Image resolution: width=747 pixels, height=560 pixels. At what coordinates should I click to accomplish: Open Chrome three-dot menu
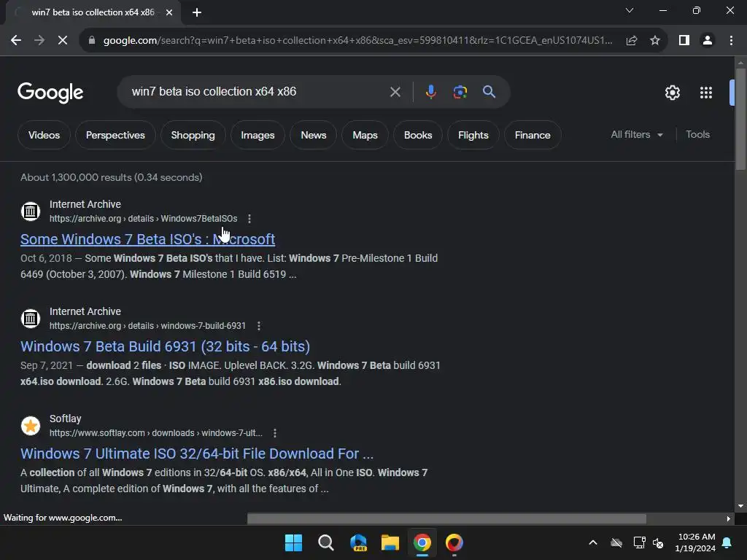[731, 41]
